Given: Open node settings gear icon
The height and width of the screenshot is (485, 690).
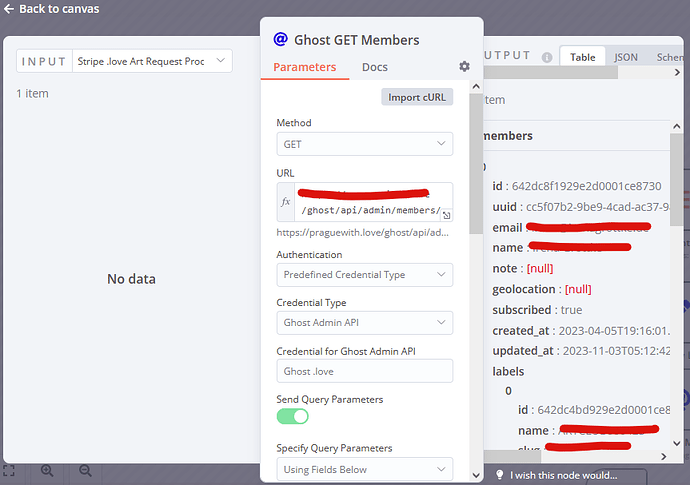Looking at the screenshot, I should pos(464,66).
